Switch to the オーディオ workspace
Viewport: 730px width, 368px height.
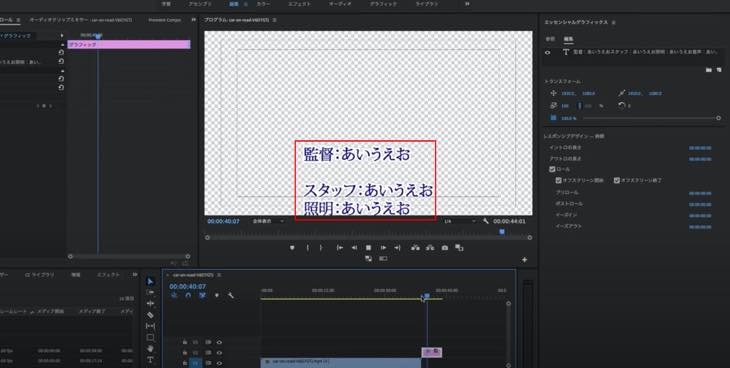(x=340, y=4)
